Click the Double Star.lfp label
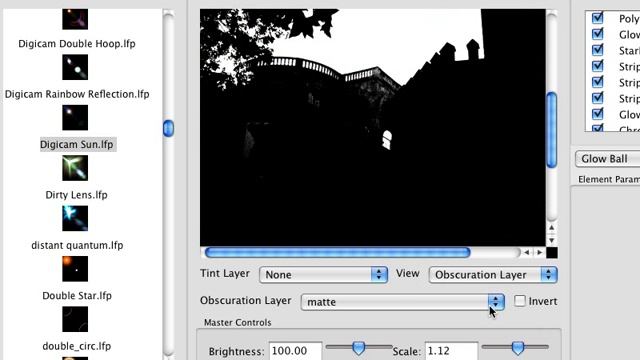 [77, 296]
